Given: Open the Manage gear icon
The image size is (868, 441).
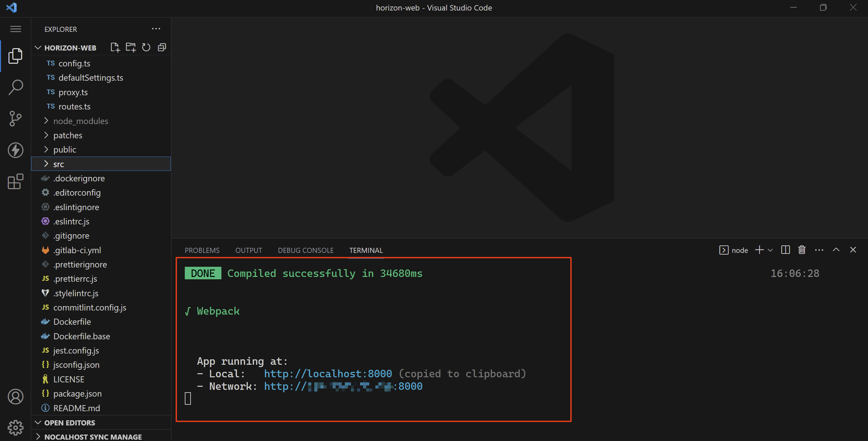Looking at the screenshot, I should (15, 428).
